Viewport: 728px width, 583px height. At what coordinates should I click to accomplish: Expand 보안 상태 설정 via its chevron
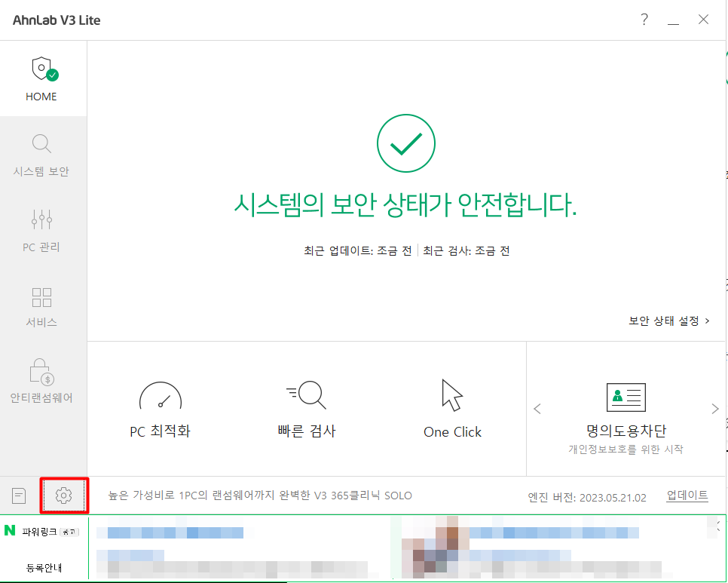click(707, 320)
